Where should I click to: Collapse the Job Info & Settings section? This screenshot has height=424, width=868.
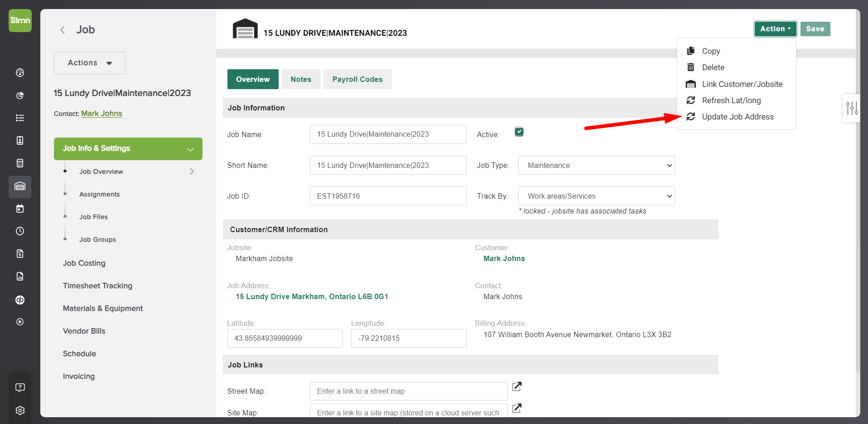[x=128, y=149]
